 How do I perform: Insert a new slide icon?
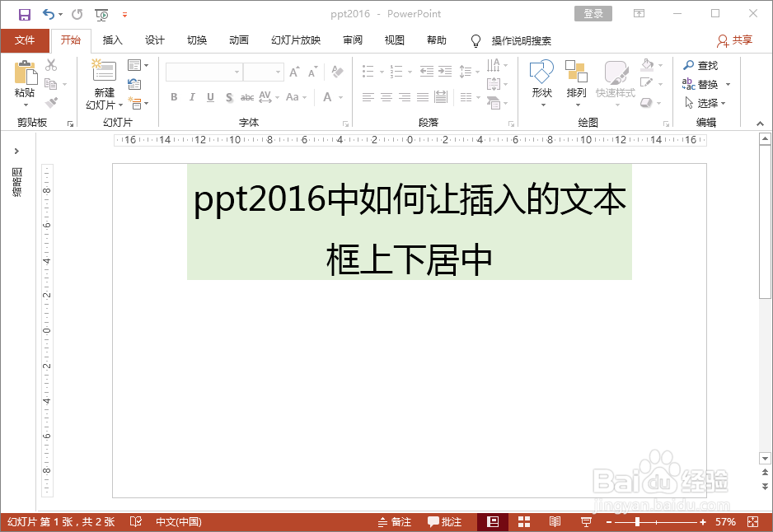104,70
